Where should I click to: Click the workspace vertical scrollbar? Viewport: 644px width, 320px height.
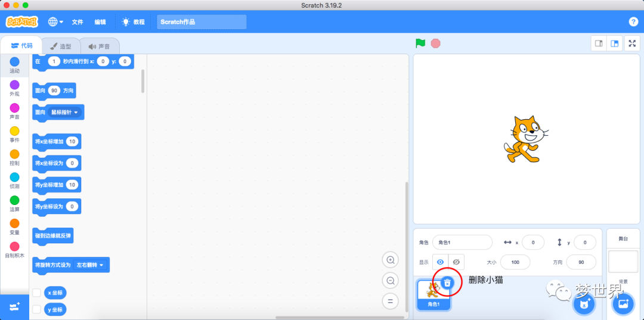pos(407,246)
